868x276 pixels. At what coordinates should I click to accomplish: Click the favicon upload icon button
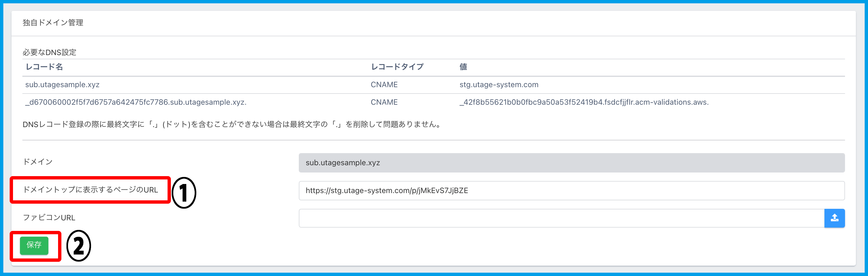point(834,218)
